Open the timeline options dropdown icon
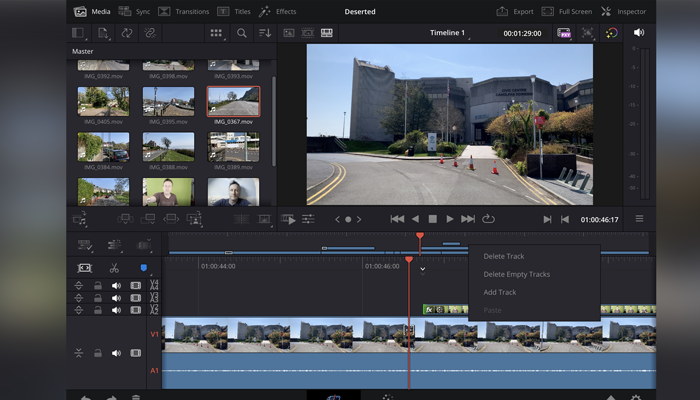Image resolution: width=700 pixels, height=400 pixels. [x=84, y=244]
